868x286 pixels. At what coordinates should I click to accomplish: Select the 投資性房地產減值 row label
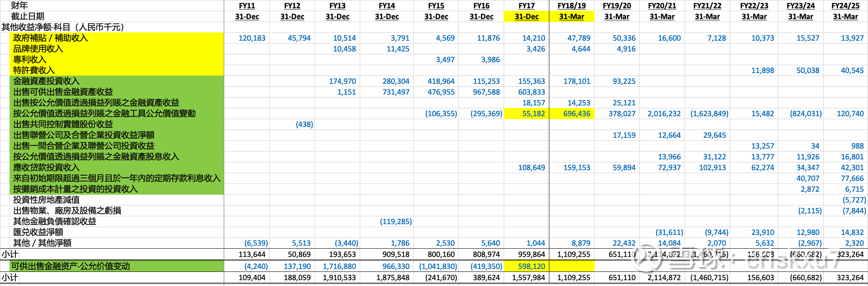(46, 200)
